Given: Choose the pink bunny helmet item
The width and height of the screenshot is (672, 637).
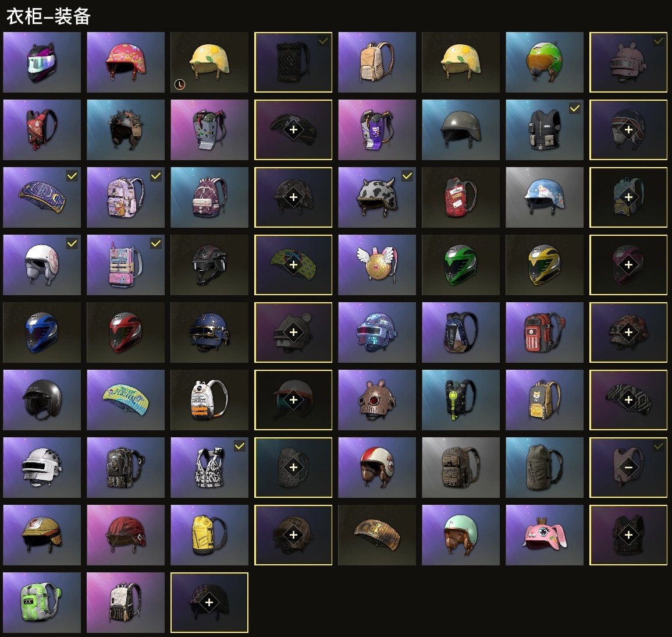Looking at the screenshot, I should pyautogui.click(x=544, y=535).
